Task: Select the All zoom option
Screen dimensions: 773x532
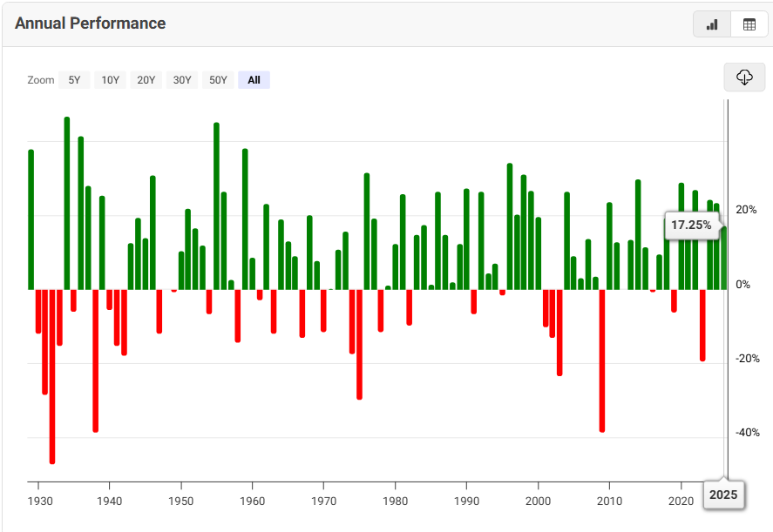Action: 254,80
